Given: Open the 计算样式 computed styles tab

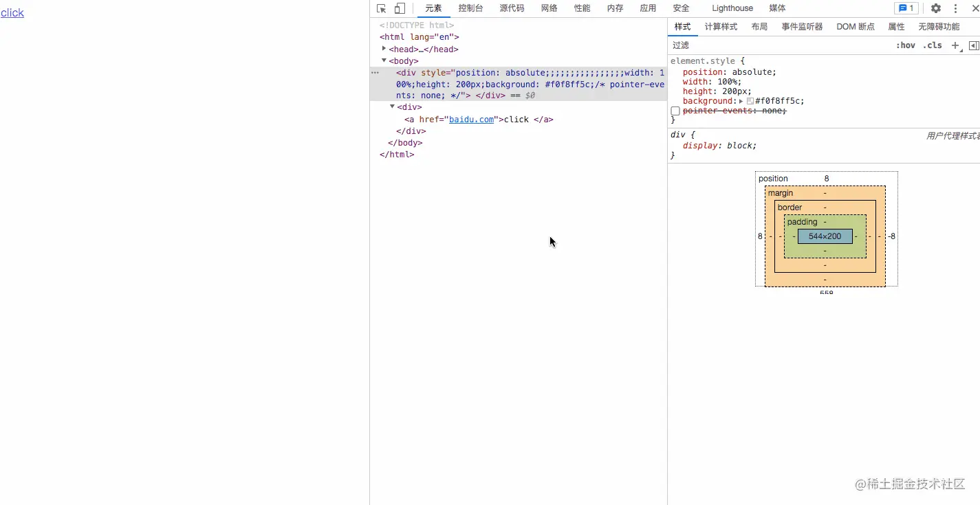Looking at the screenshot, I should 721,27.
